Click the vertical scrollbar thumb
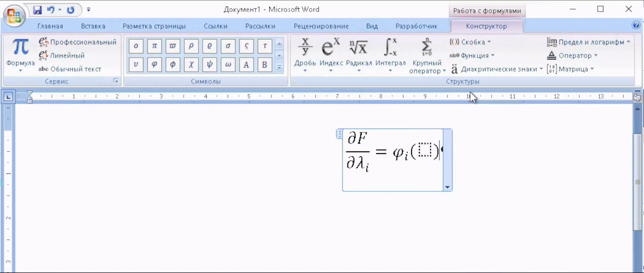Image resolution: width=644 pixels, height=273 pixels. (x=637, y=182)
